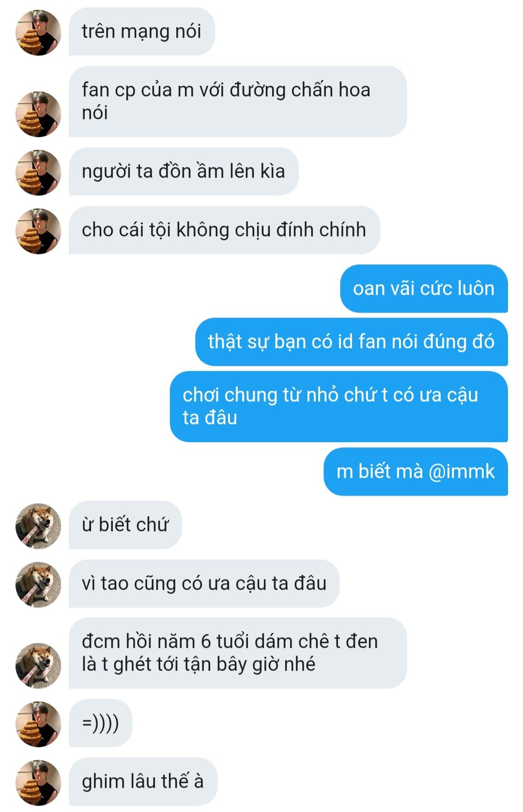Tap the blue 'oan vãi cức luôn' bubble
This screenshot has height=812, width=523.
coord(424,289)
